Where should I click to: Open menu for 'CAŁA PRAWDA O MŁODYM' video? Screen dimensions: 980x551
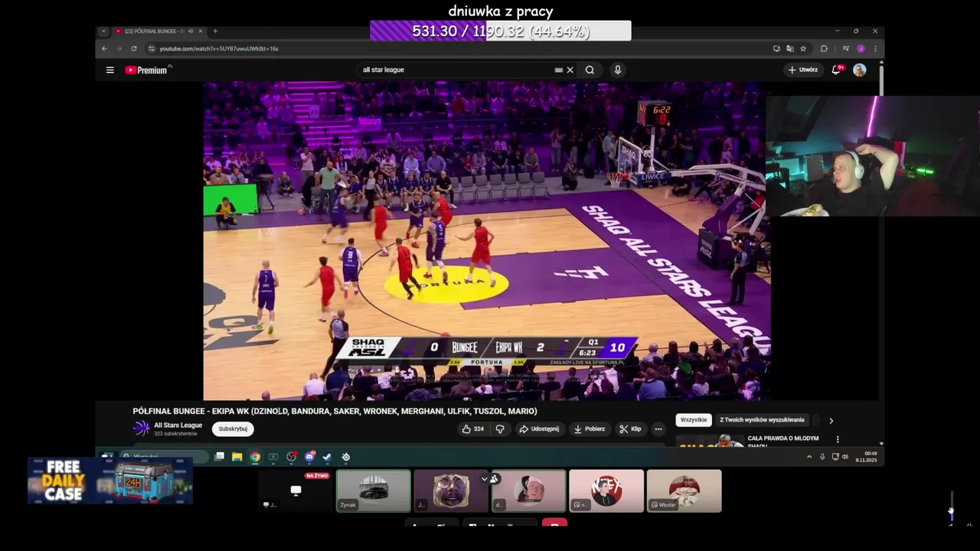click(838, 439)
